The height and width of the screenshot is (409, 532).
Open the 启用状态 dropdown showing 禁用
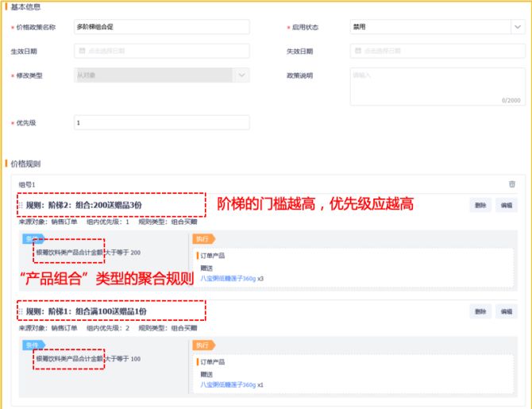(x=436, y=26)
